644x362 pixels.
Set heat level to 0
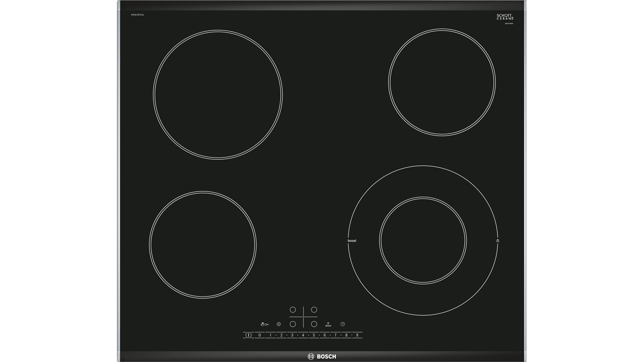point(259,335)
